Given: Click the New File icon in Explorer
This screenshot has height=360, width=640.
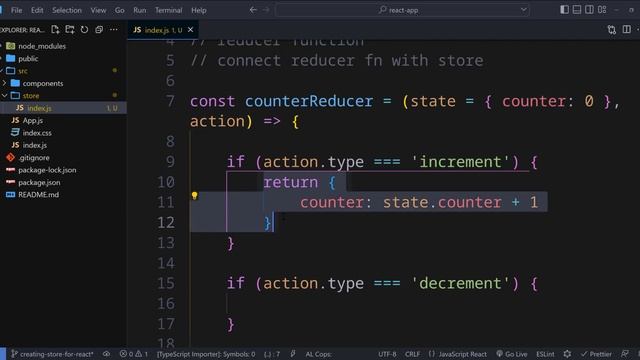Looking at the screenshot, I should click(55, 29).
